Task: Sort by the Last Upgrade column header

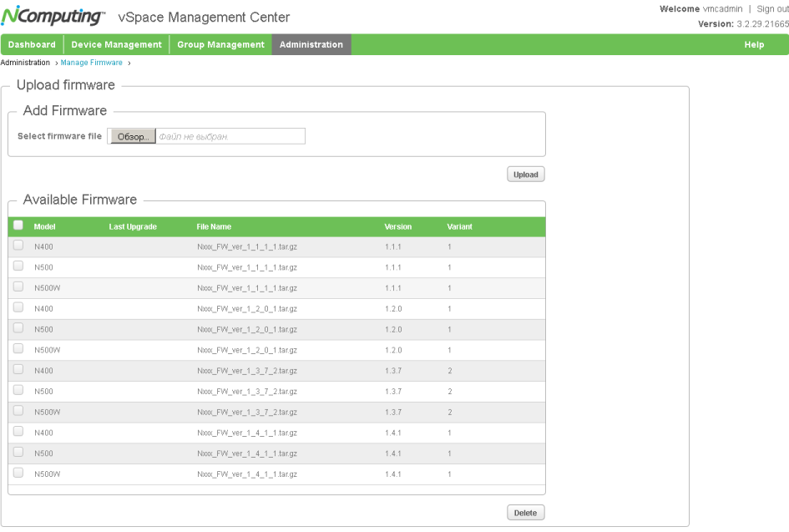Action: point(133,226)
